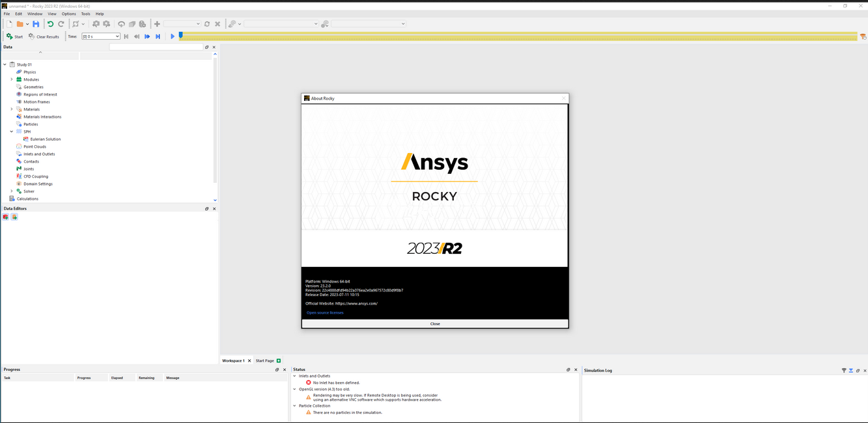Collapse the SPH tree node

[11, 131]
